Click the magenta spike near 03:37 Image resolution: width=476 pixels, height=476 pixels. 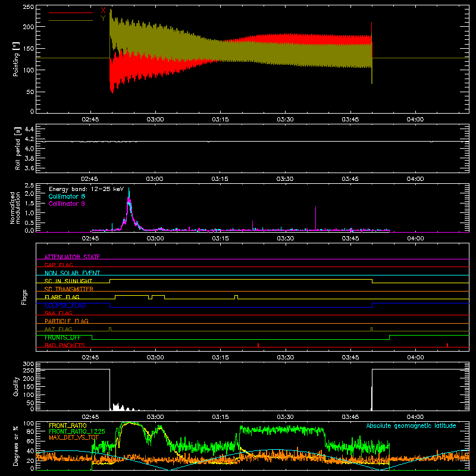[316, 218]
